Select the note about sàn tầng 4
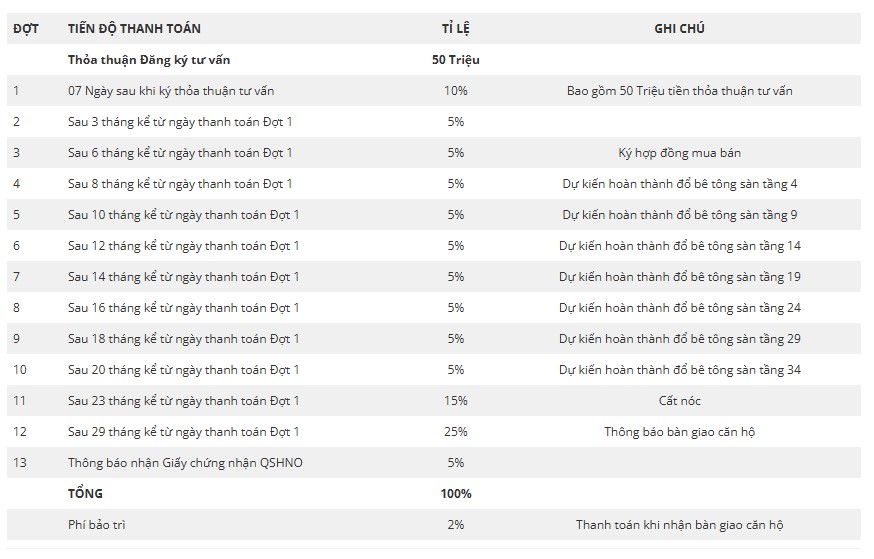The height and width of the screenshot is (559, 874). click(679, 184)
